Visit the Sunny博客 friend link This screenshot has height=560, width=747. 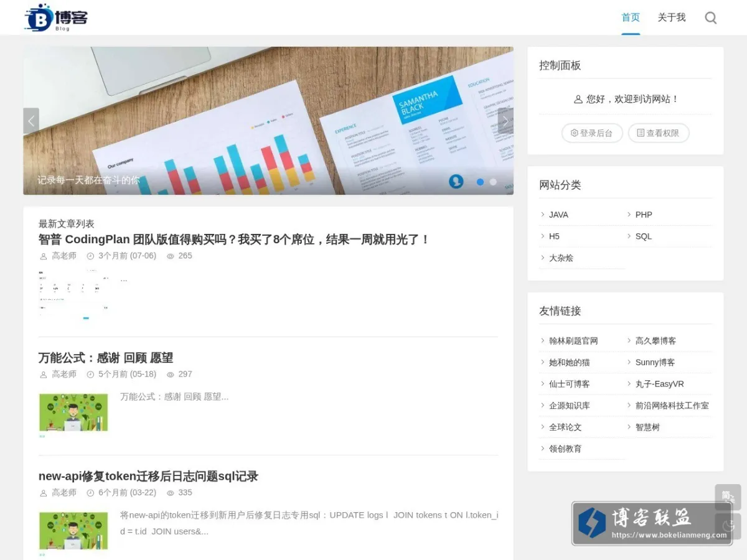[x=655, y=362]
